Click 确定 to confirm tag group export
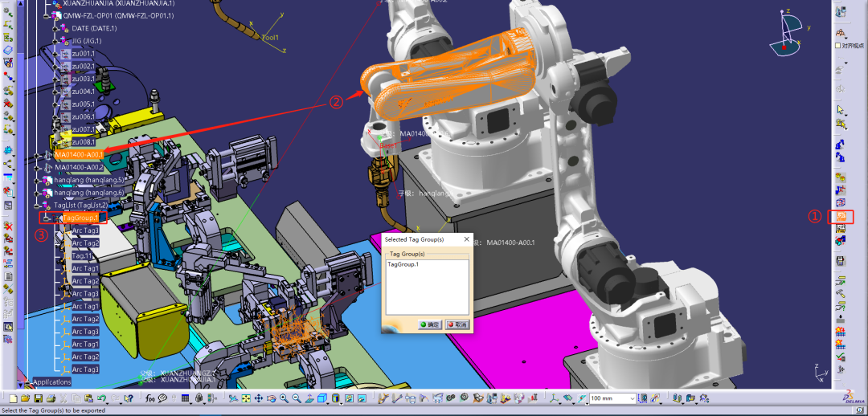This screenshot has height=416, width=868. 429,324
